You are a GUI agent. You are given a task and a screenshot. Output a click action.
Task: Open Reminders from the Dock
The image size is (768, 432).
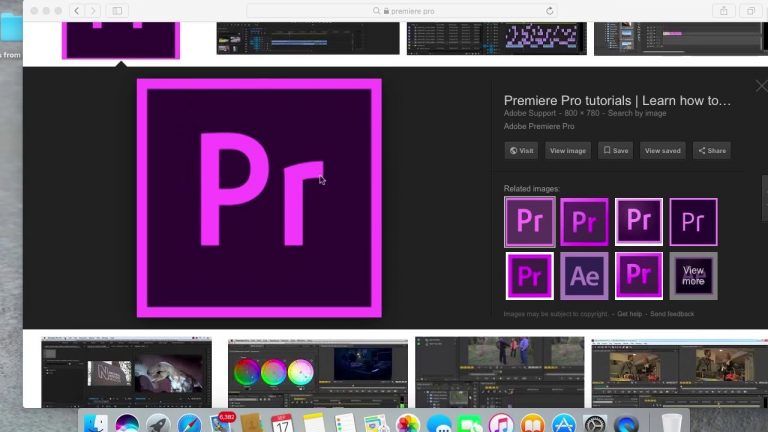(345, 423)
